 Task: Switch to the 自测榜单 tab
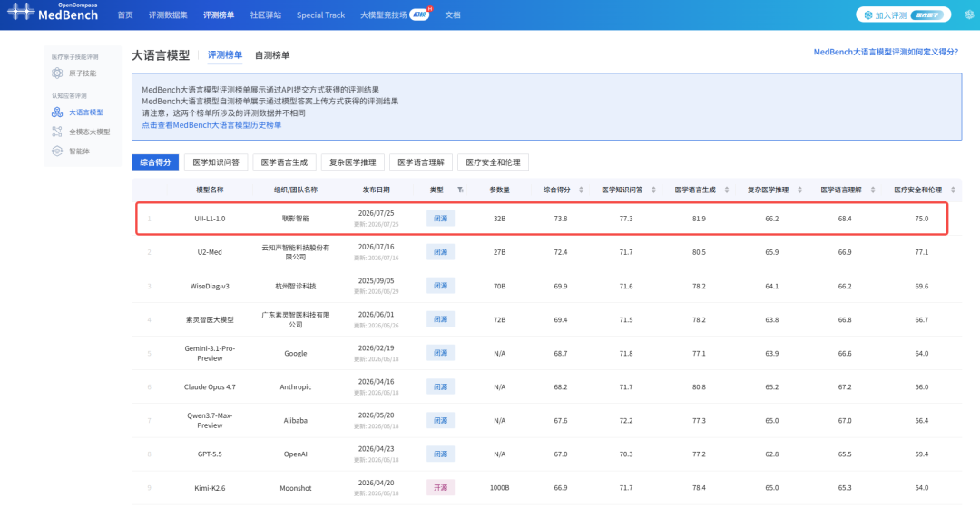click(272, 55)
